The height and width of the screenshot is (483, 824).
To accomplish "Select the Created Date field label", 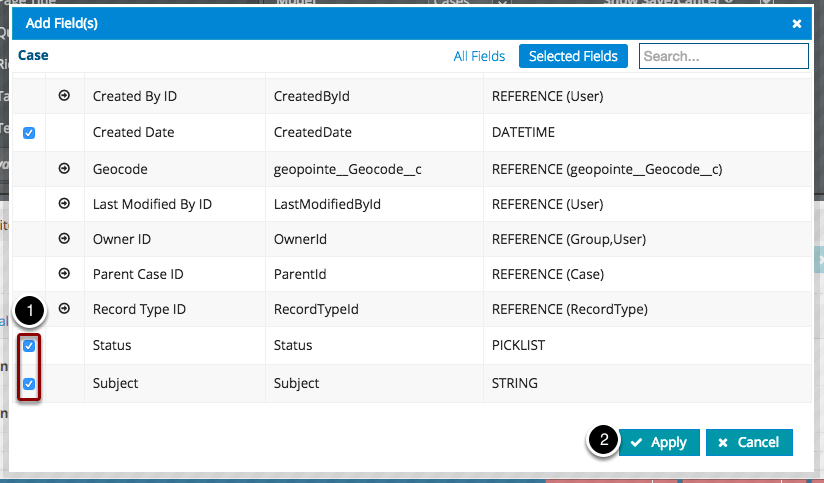I will point(133,132).
